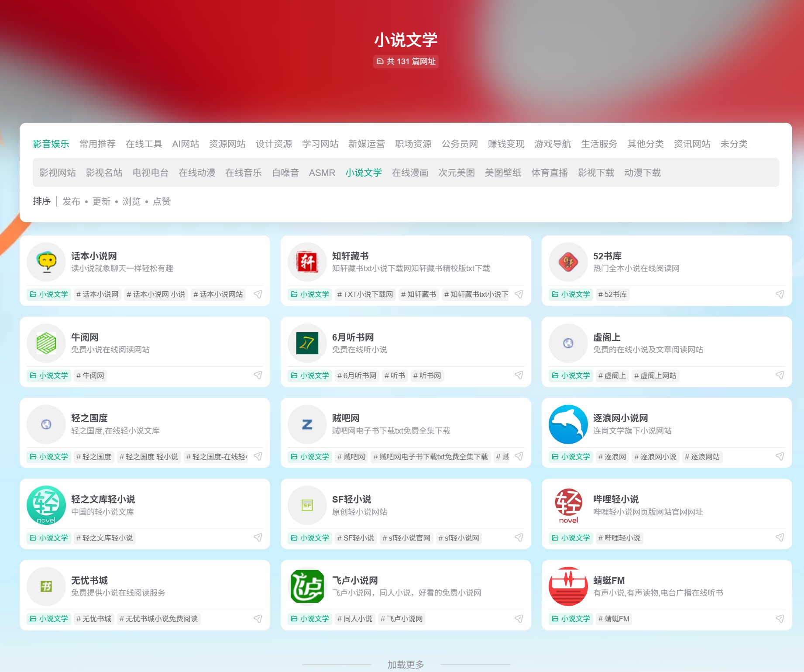Switch to the 在线漫画 subcategory tab

pos(410,172)
